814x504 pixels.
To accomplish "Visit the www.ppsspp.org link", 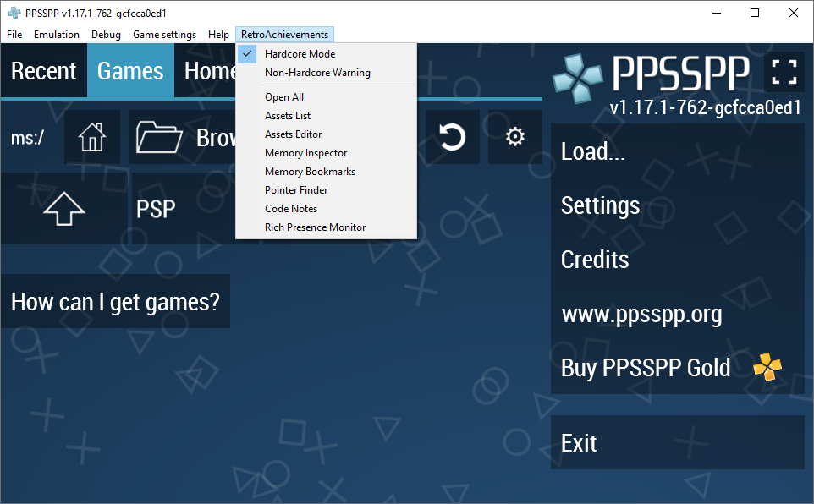I will (x=641, y=314).
